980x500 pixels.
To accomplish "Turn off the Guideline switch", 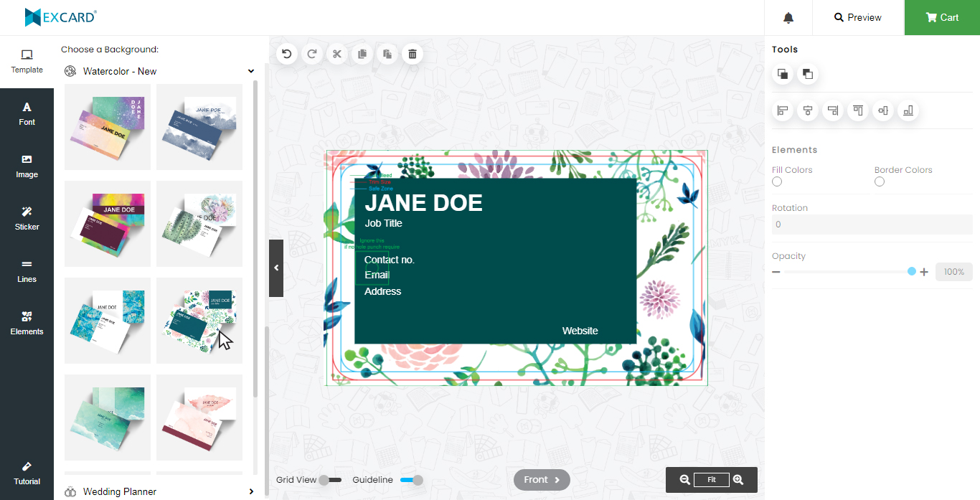I will [412, 480].
